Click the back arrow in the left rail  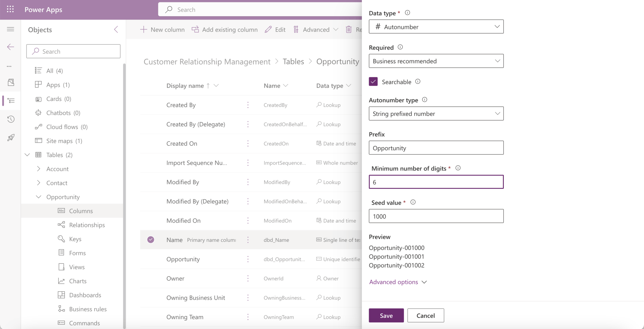pos(11,47)
